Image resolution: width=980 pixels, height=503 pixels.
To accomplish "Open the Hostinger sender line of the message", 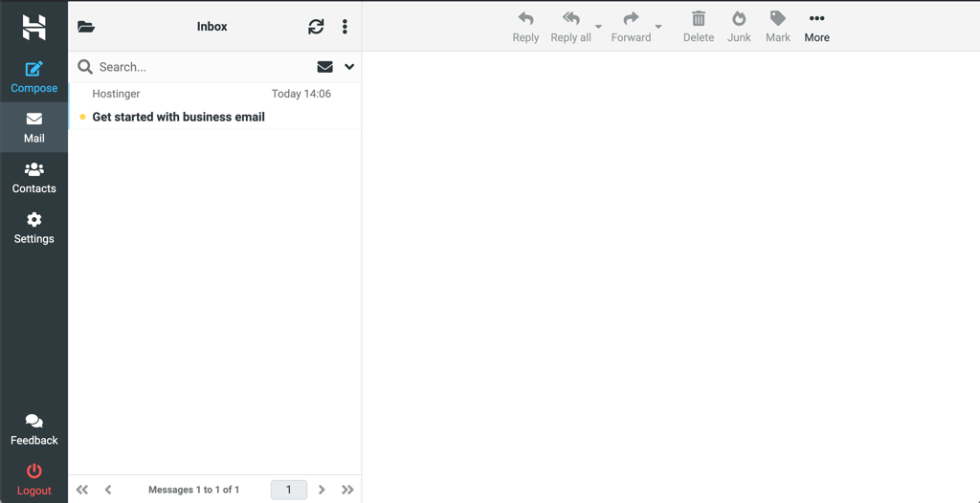I will [x=116, y=94].
